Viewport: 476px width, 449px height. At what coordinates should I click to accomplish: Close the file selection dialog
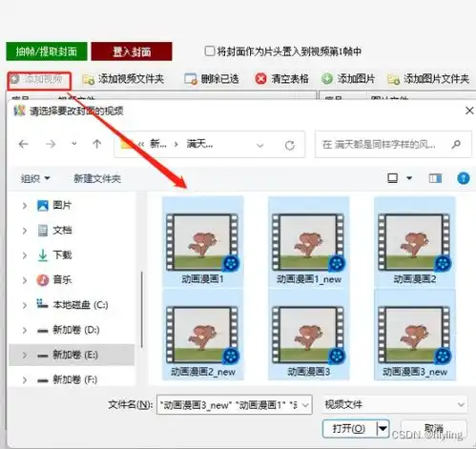point(469,111)
